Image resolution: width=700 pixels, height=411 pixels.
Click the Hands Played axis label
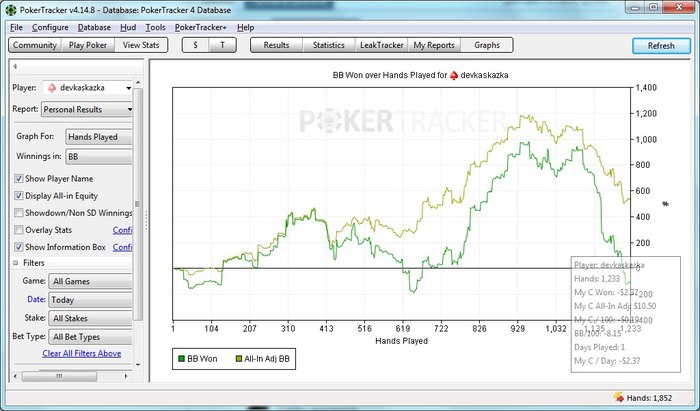pos(401,341)
